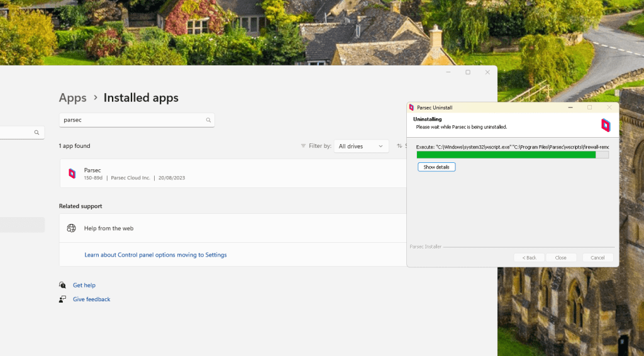Click the Parsec Installer label
Viewport: 644px width, 356px height.
(426, 247)
